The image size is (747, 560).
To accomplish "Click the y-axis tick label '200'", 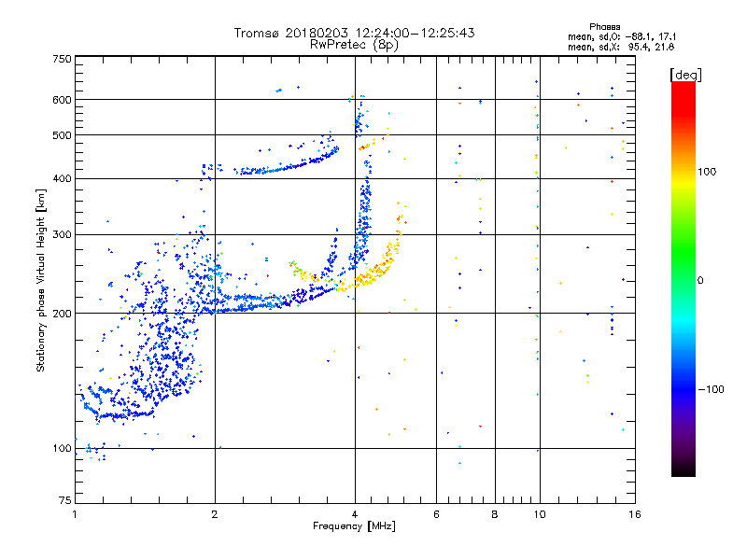I will [62, 314].
